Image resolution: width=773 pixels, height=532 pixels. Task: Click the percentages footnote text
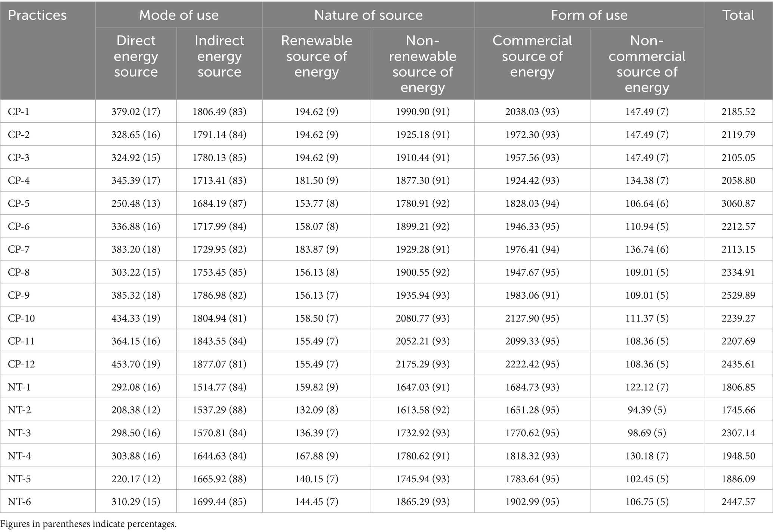(88, 524)
